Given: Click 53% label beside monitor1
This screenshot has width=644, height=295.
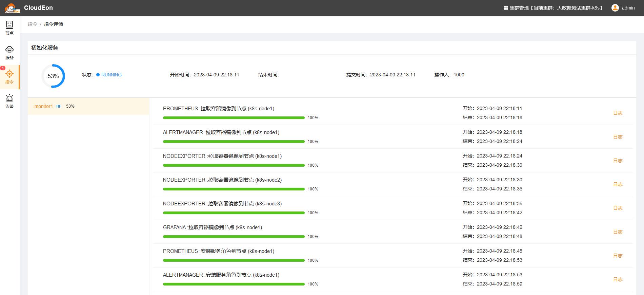Looking at the screenshot, I should (70, 106).
